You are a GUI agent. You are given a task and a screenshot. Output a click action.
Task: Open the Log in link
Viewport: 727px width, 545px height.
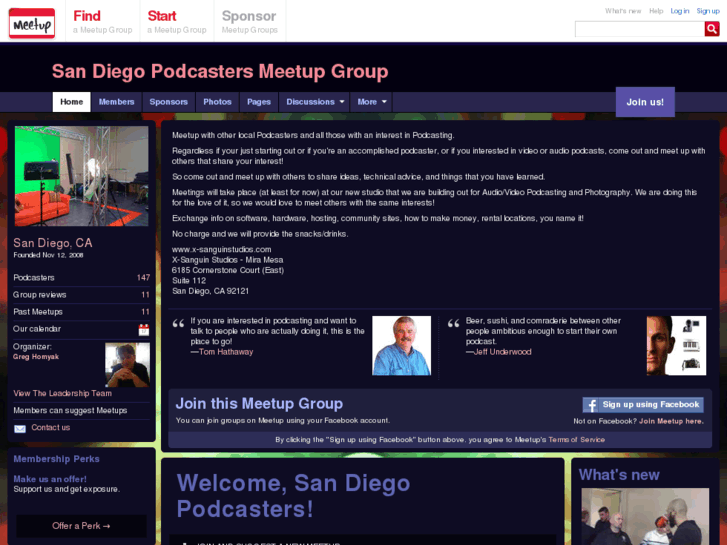coord(679,11)
